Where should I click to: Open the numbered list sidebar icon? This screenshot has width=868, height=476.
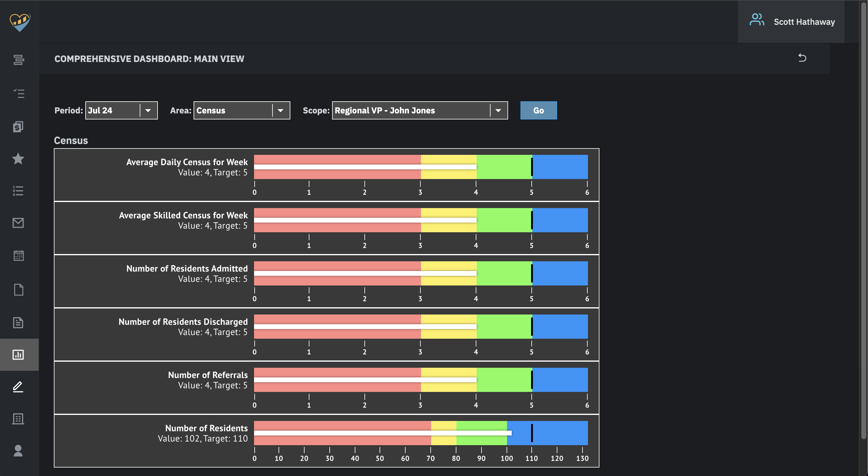(18, 191)
